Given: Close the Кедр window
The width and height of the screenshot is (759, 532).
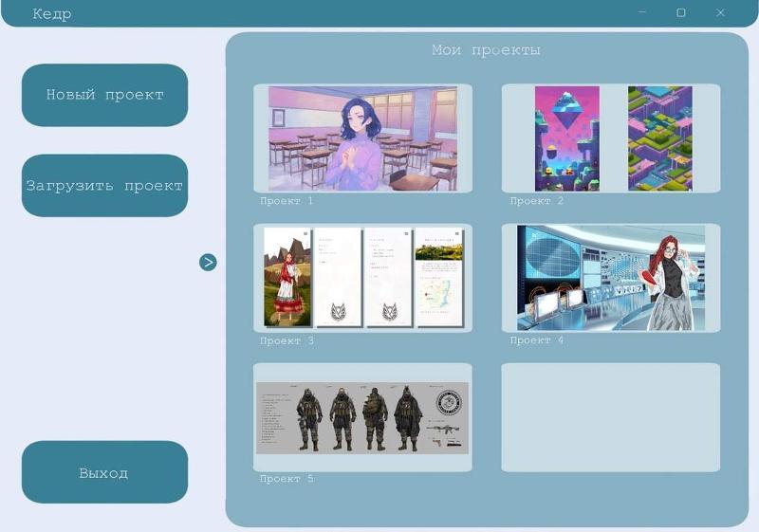Looking at the screenshot, I should (x=721, y=13).
